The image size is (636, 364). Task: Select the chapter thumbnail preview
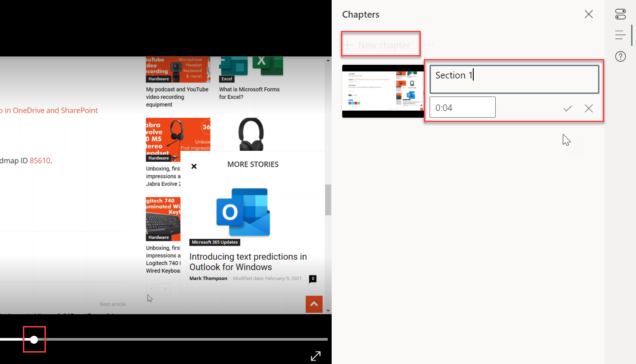(x=383, y=91)
